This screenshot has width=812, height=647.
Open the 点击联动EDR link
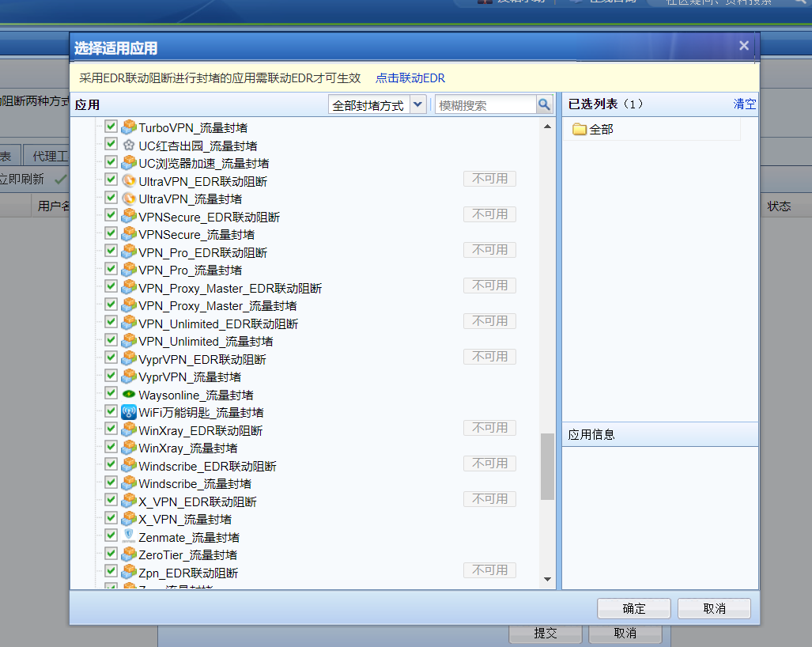410,78
